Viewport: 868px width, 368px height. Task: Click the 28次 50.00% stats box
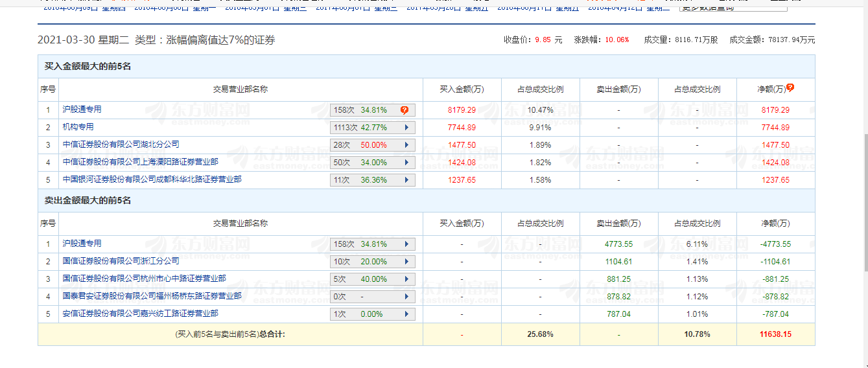[373, 145]
